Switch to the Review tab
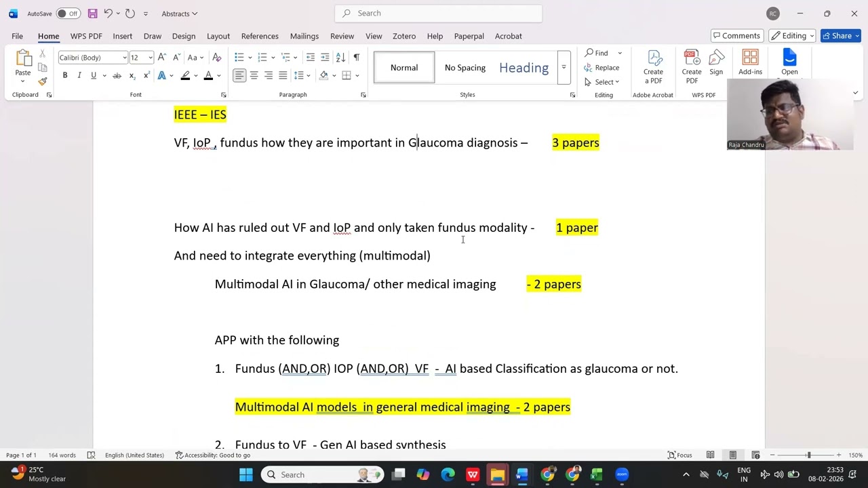Image resolution: width=868 pixels, height=488 pixels. point(342,36)
